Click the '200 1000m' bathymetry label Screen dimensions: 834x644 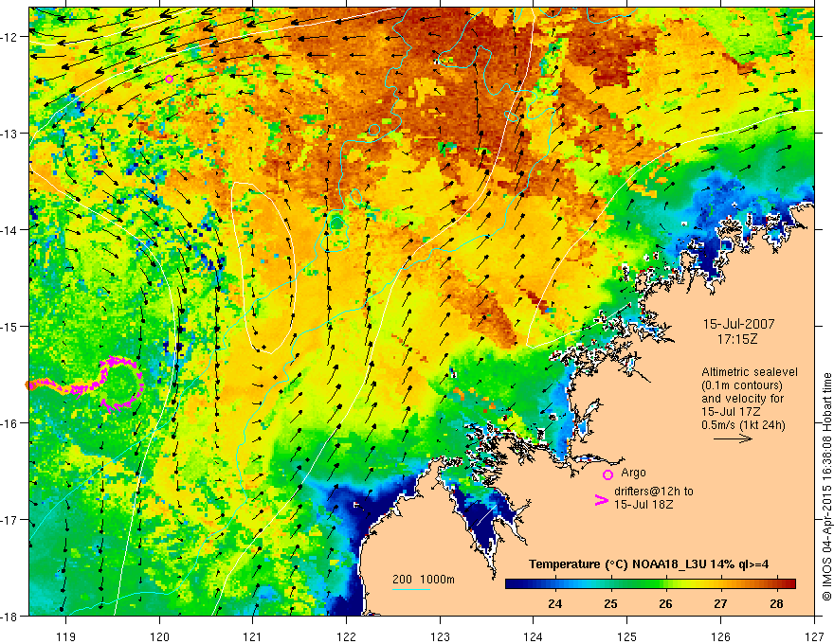pos(424,580)
